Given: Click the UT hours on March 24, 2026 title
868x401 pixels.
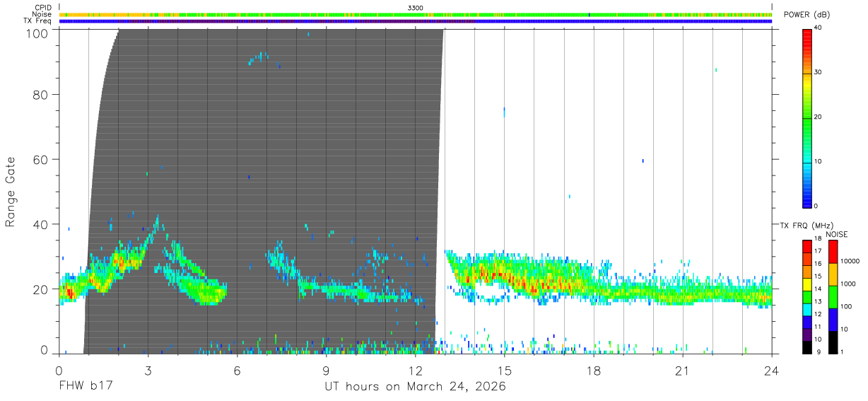Looking at the screenshot, I should pyautogui.click(x=415, y=387).
